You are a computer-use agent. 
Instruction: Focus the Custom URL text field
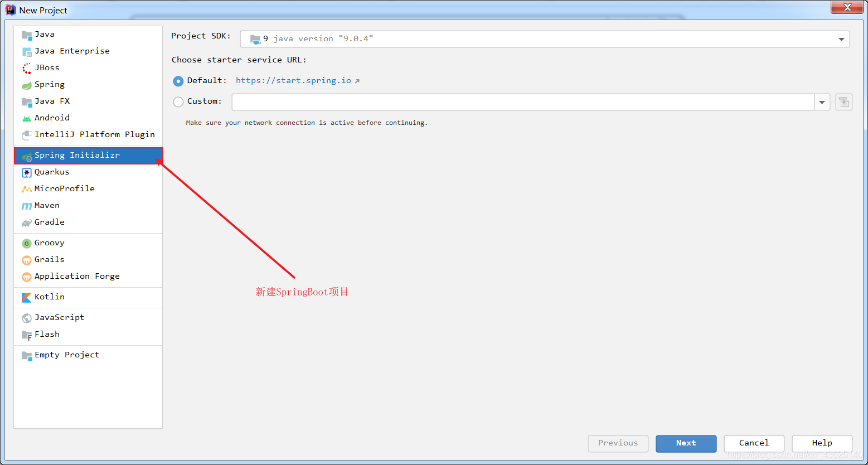point(523,102)
